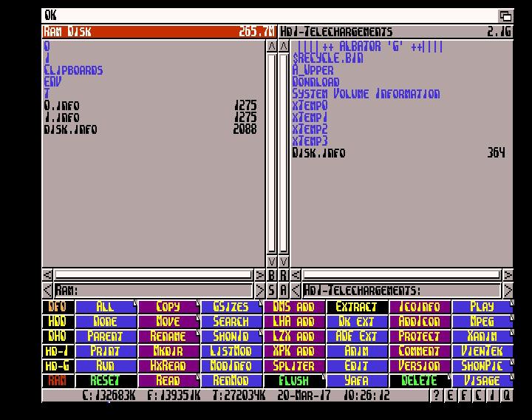The width and height of the screenshot is (532, 420).
Task: Click the small A button beside the HD1 path
Action: click(x=284, y=291)
